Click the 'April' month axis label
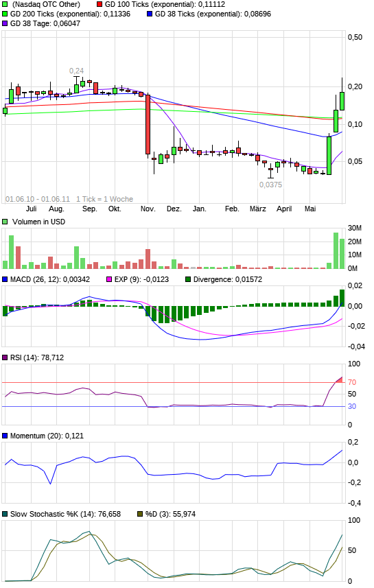Image resolution: width=374 pixels, height=588 pixels. 284,209
